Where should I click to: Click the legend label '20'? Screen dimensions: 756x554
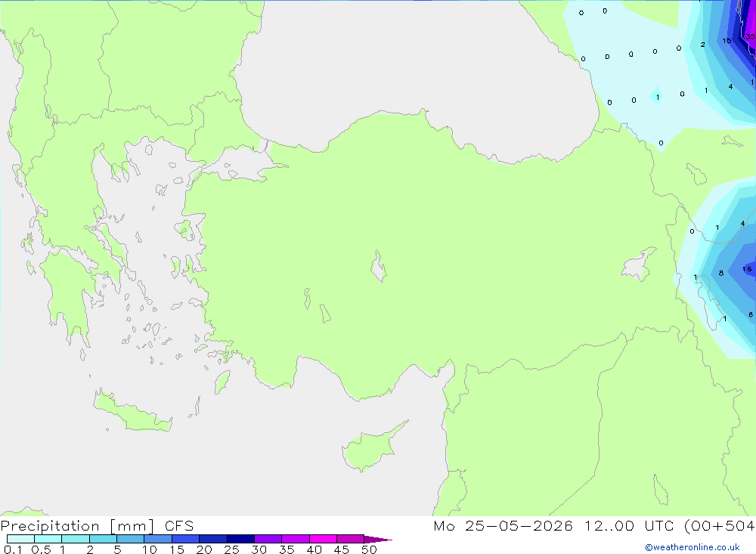(204, 549)
